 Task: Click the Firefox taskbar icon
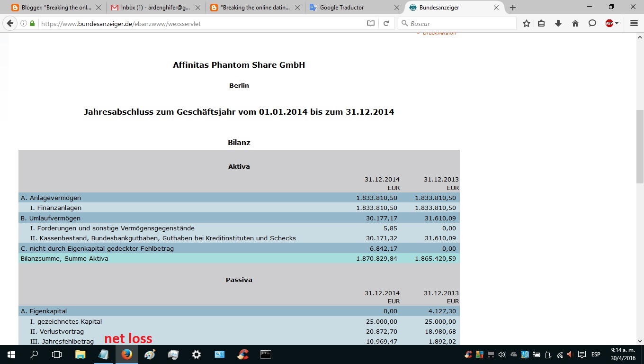click(126, 354)
